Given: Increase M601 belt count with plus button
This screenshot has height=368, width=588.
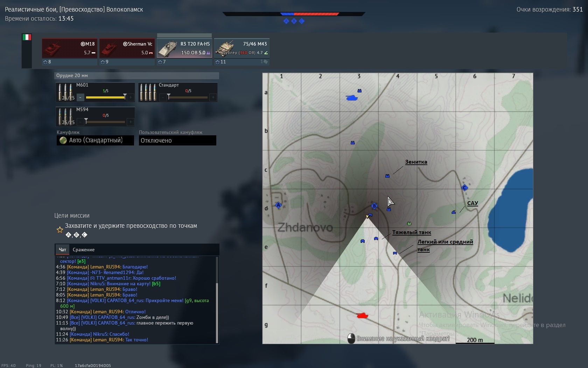Looking at the screenshot, I should (130, 97).
